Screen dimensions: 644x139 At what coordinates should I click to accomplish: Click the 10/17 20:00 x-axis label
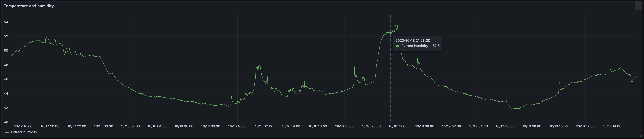(x=50, y=126)
